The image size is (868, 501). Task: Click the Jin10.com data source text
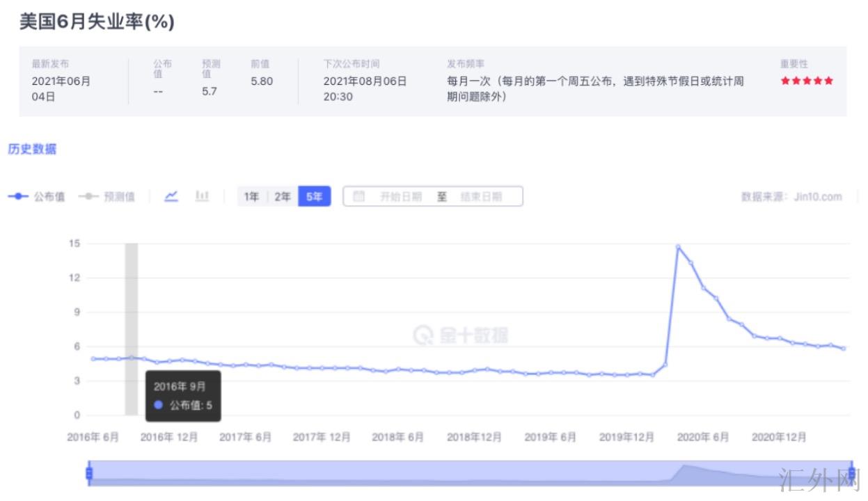(791, 197)
